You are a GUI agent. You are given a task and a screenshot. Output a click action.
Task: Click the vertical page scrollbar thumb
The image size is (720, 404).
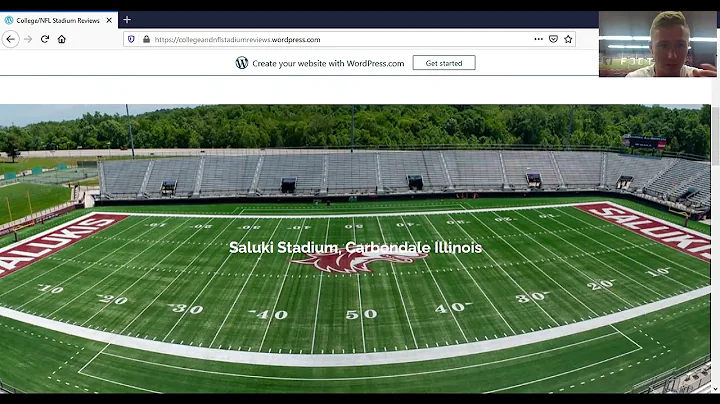coord(715,135)
